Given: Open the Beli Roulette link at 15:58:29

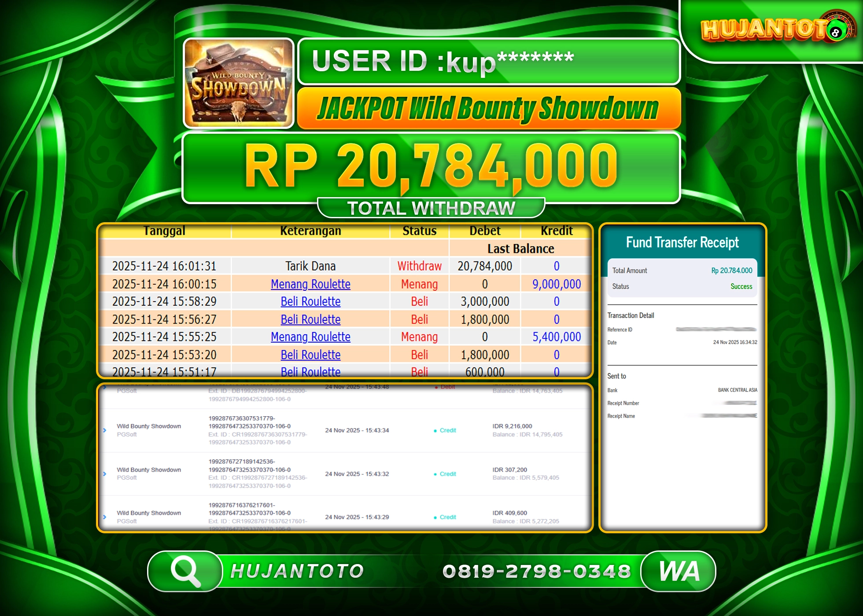Looking at the screenshot, I should 310,301.
